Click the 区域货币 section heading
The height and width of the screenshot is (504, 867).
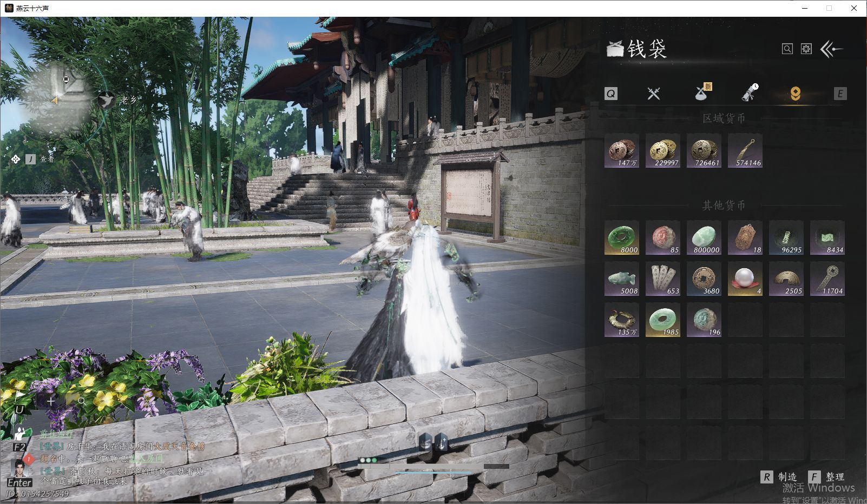coord(724,118)
